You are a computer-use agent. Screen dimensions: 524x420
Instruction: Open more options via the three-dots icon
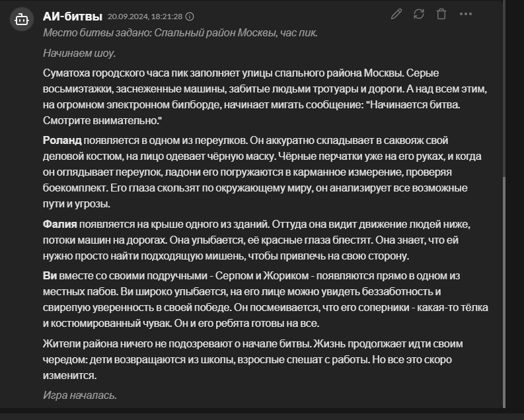(465, 14)
